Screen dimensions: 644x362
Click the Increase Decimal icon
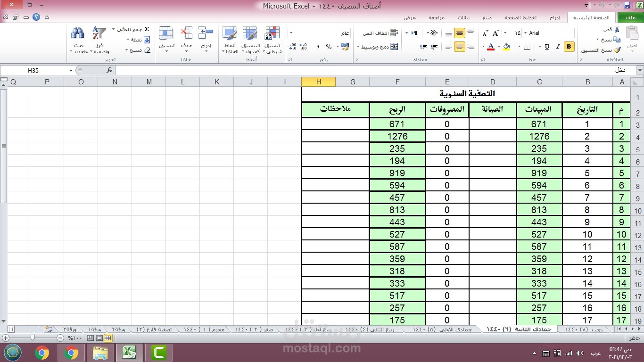[x=304, y=46]
